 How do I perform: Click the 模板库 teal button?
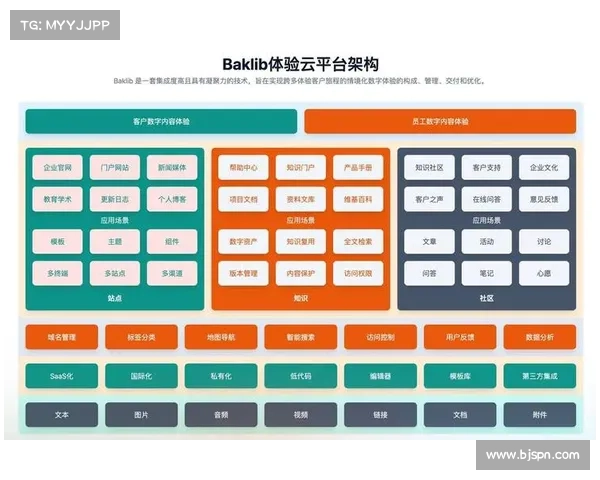click(x=460, y=376)
